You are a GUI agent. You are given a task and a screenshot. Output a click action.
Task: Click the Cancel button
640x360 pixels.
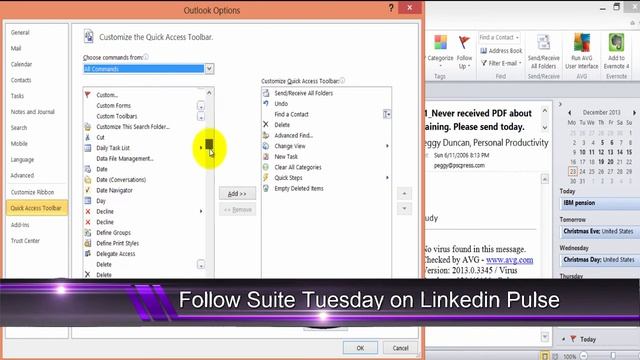(x=400, y=348)
